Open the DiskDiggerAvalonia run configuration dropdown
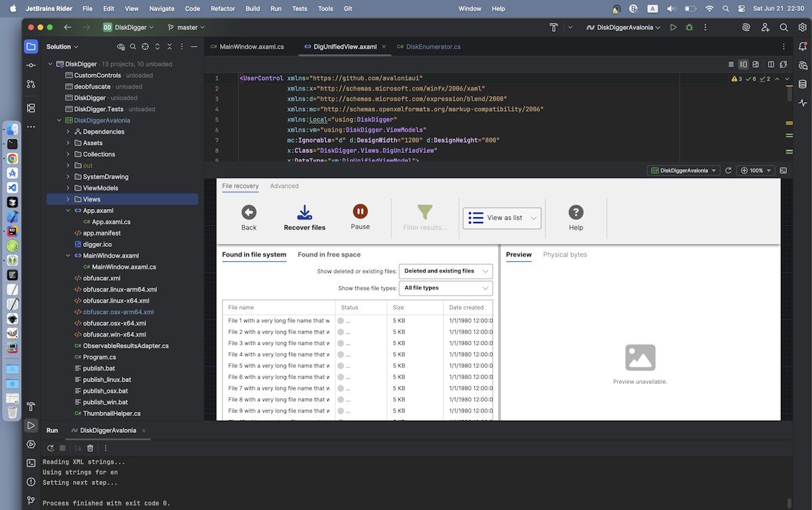 624,28
